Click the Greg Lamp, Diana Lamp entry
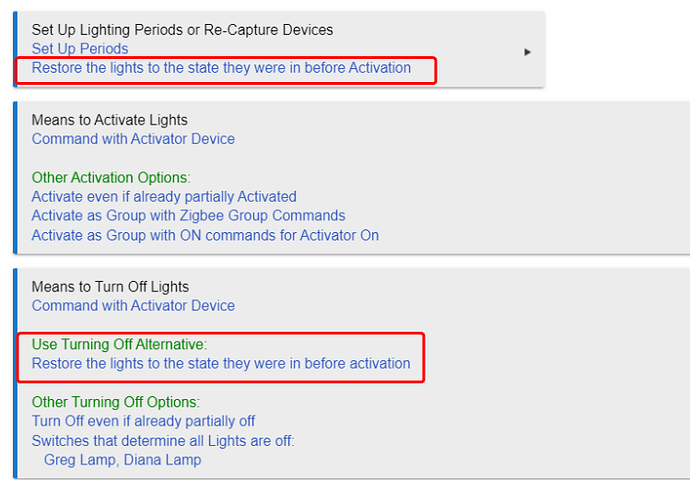Image resolution: width=690 pixels, height=480 pixels. (x=123, y=460)
